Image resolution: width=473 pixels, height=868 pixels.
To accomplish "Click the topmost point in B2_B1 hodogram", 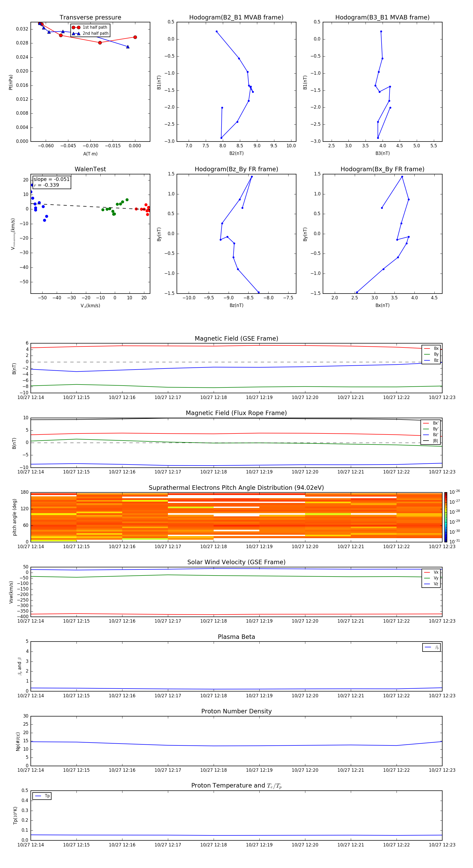I will coord(217,31).
